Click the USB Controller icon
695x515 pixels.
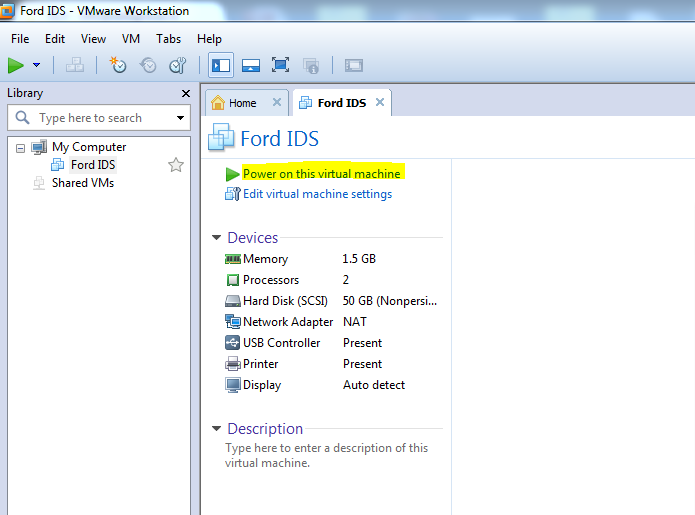click(x=233, y=343)
